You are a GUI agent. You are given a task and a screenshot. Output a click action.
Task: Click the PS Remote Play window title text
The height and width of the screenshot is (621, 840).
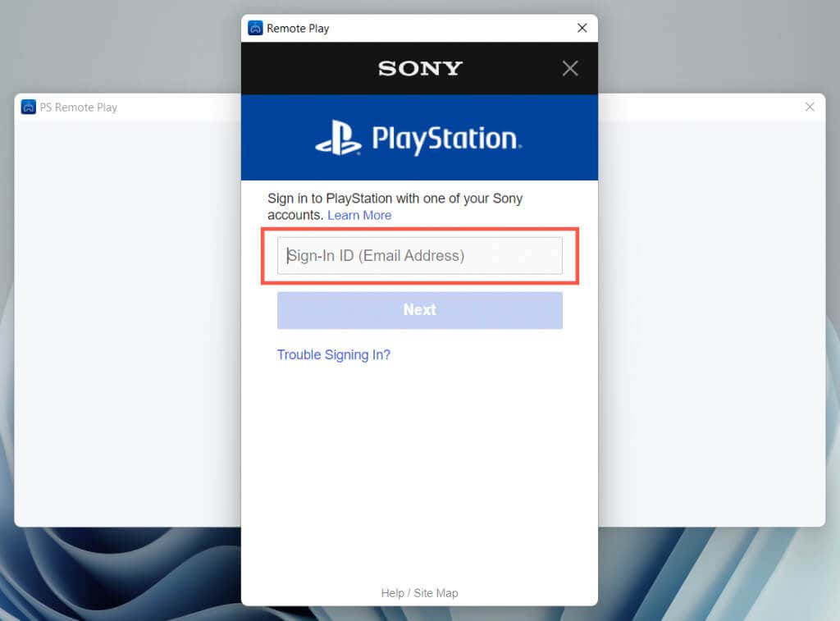pos(78,107)
